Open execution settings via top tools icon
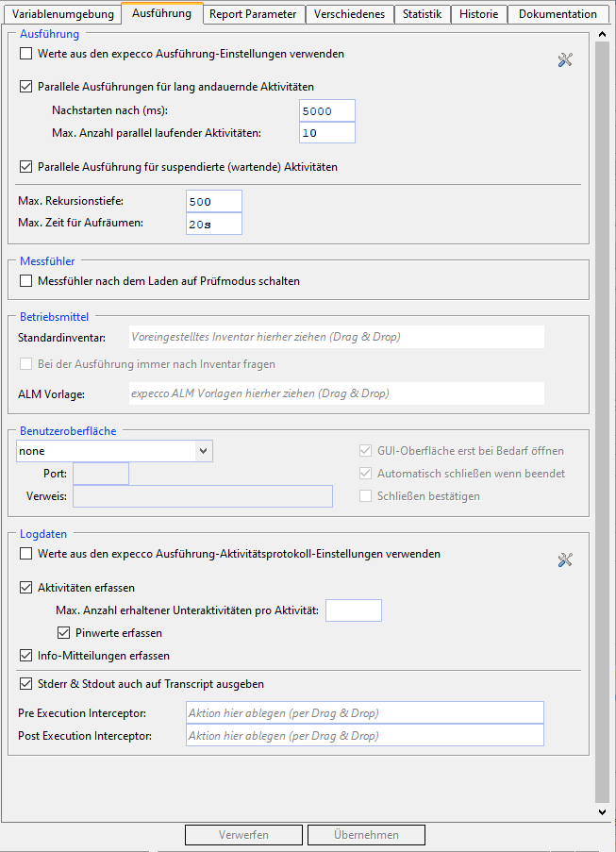This screenshot has height=852, width=616. tap(565, 60)
